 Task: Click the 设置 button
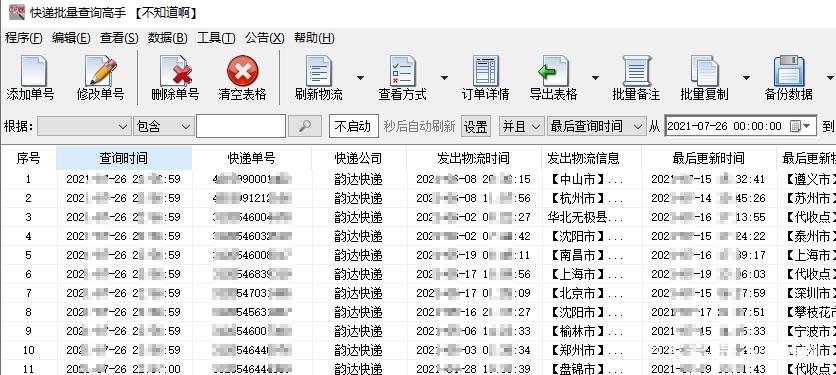pos(476,126)
